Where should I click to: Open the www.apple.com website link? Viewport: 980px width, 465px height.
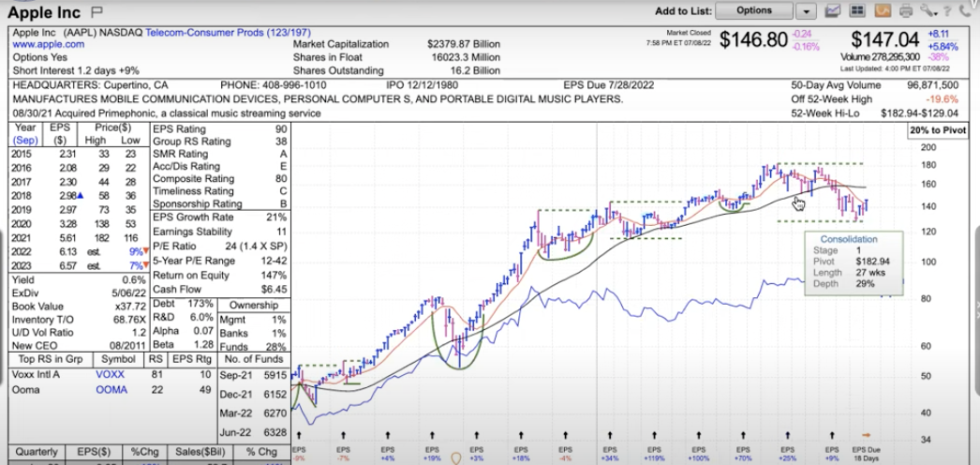click(x=44, y=44)
